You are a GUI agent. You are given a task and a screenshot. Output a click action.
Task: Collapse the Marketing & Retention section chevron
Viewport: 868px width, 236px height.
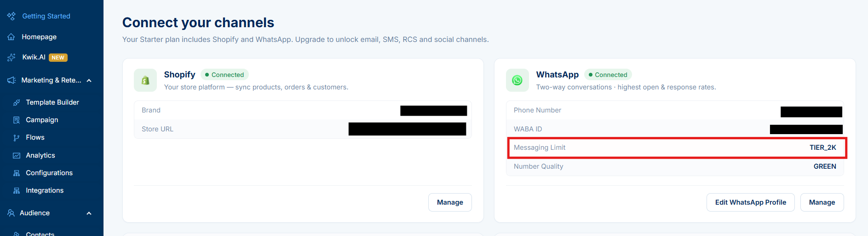pos(89,81)
